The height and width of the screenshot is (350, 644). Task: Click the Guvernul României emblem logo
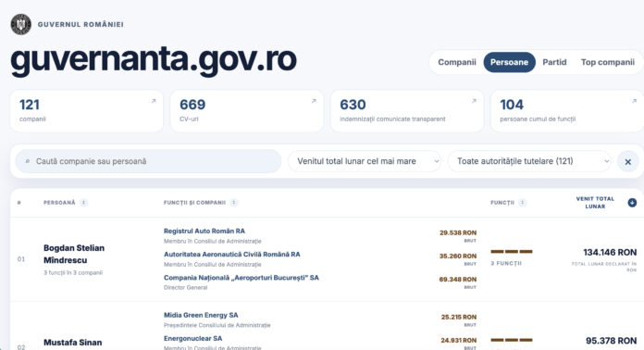coord(21,24)
